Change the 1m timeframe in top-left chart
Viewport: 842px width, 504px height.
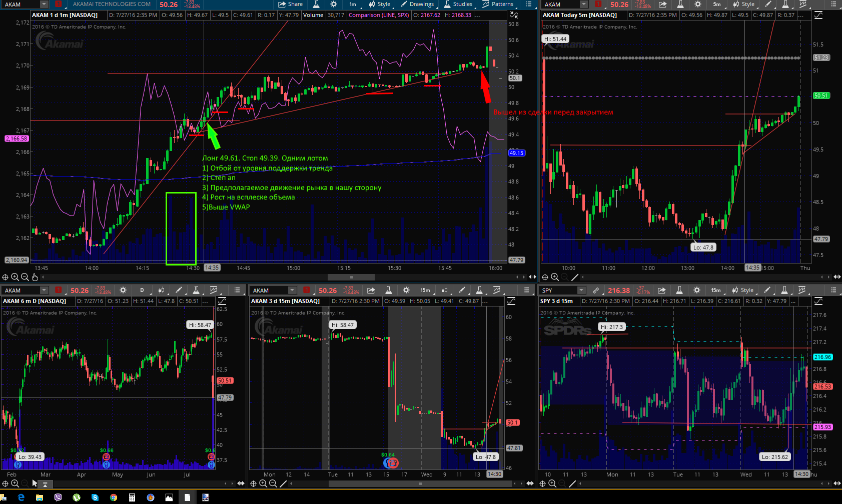click(x=353, y=4)
